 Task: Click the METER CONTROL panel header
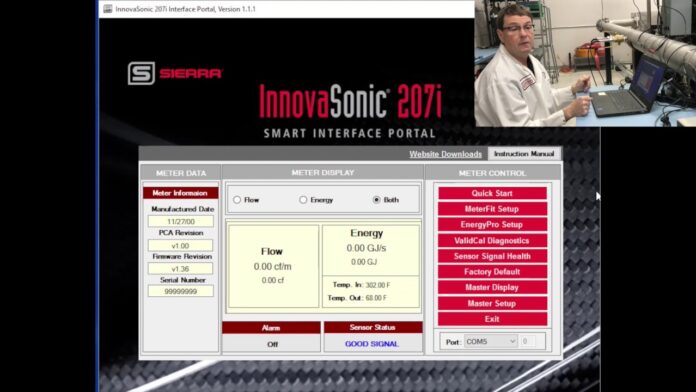pos(492,173)
